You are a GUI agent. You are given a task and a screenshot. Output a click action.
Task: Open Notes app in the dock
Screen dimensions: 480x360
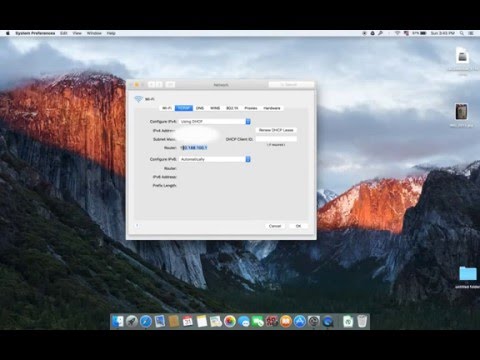[202, 321]
